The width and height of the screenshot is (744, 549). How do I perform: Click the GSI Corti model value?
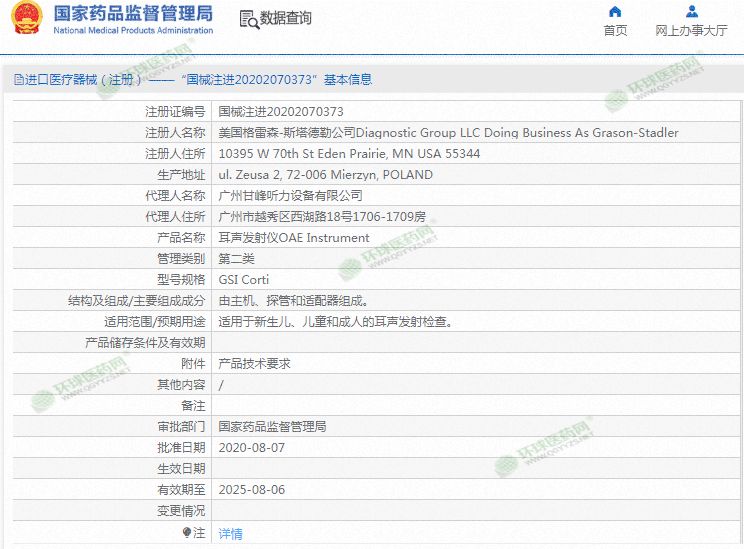coord(244,280)
